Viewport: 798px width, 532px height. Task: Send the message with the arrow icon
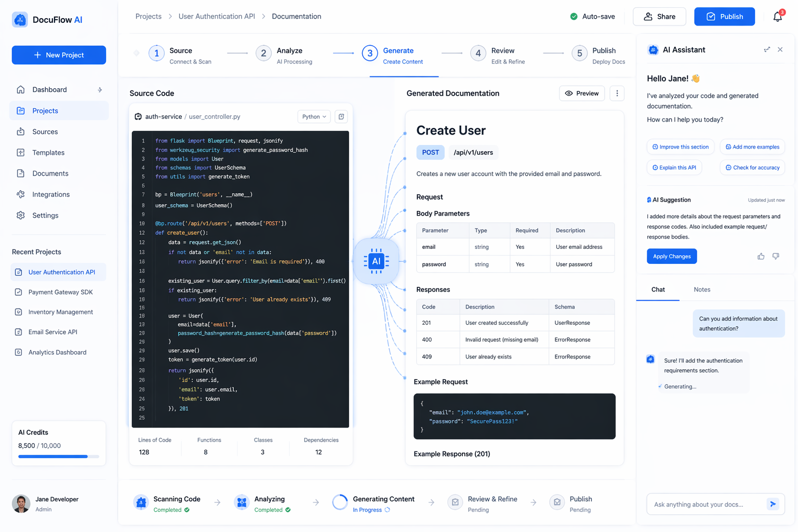click(773, 504)
